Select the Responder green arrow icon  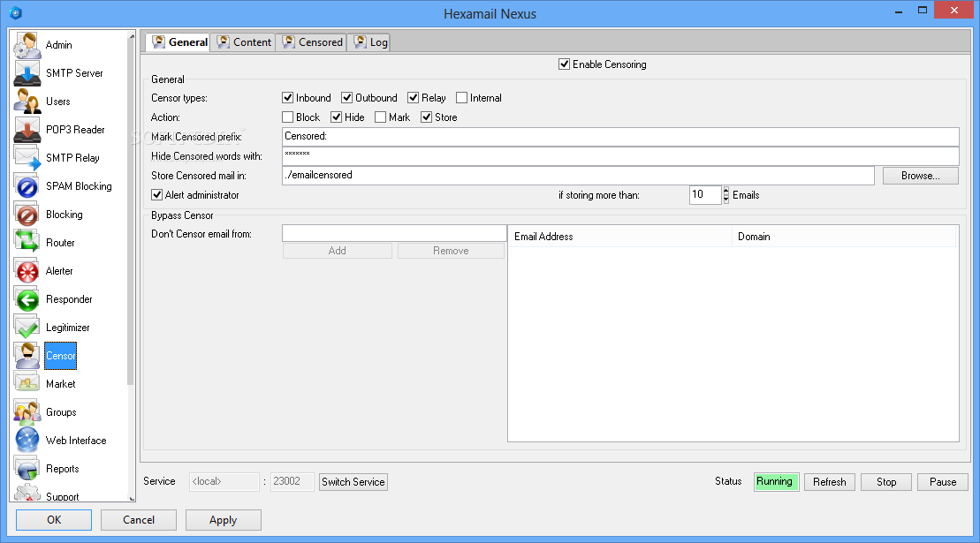click(27, 299)
